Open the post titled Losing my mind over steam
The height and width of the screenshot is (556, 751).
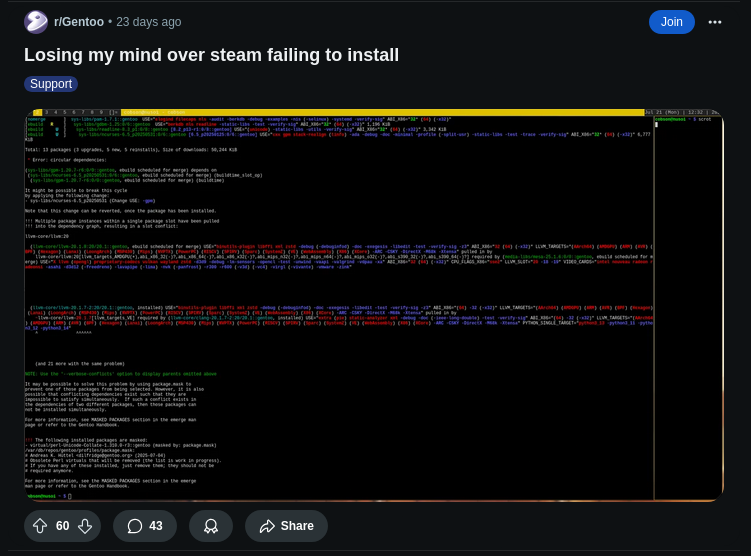211,55
